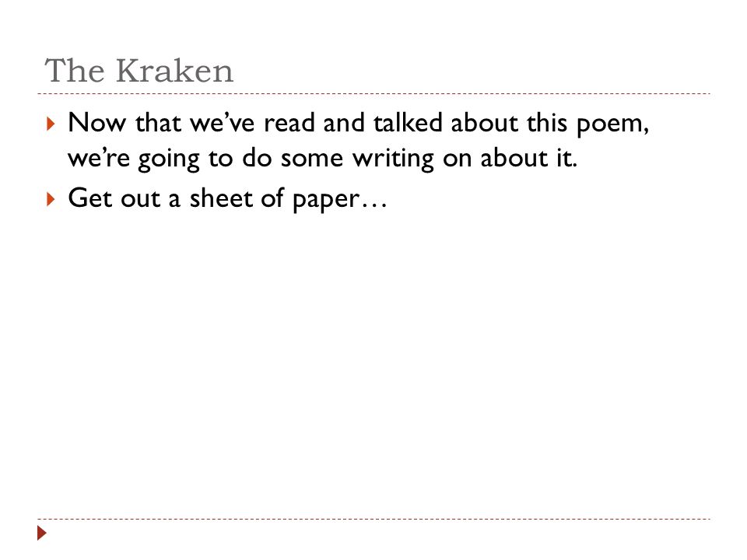Click the word 'poem,' in the first bullet
Image resolution: width=747 pixels, height=560 pixels.
pyautogui.click(x=612, y=124)
